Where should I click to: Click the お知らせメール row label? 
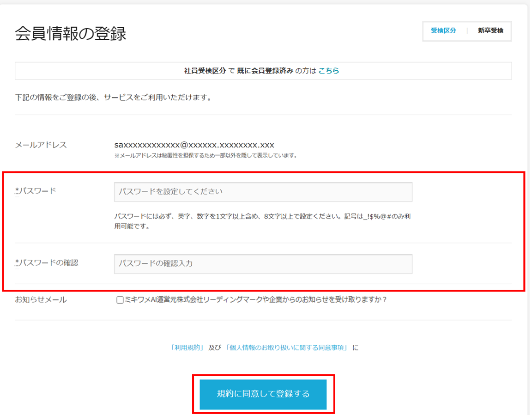pos(41,300)
